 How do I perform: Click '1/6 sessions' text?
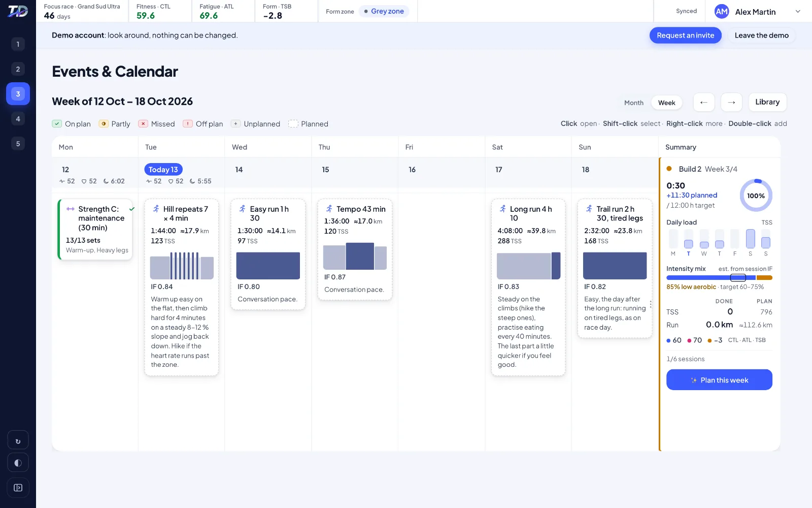685,359
